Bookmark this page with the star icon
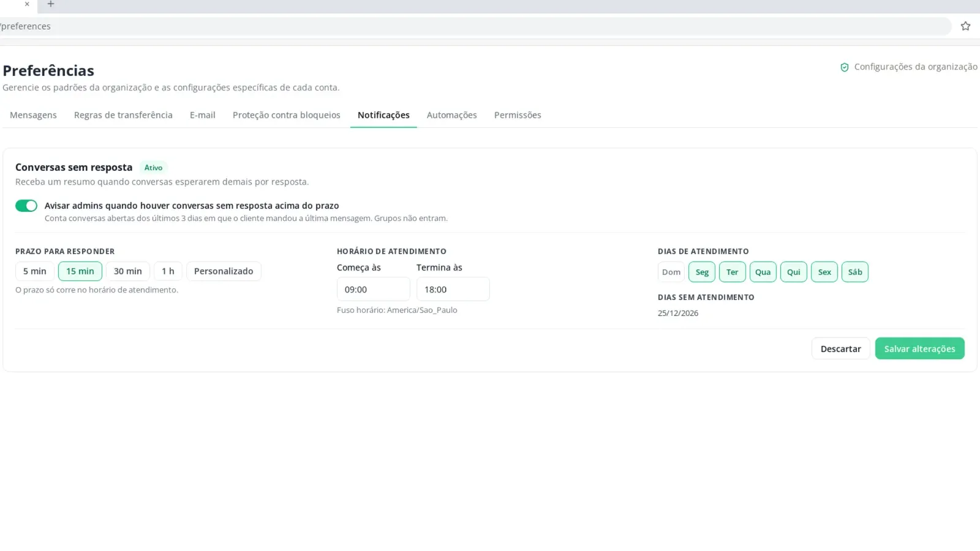 pyautogui.click(x=965, y=26)
